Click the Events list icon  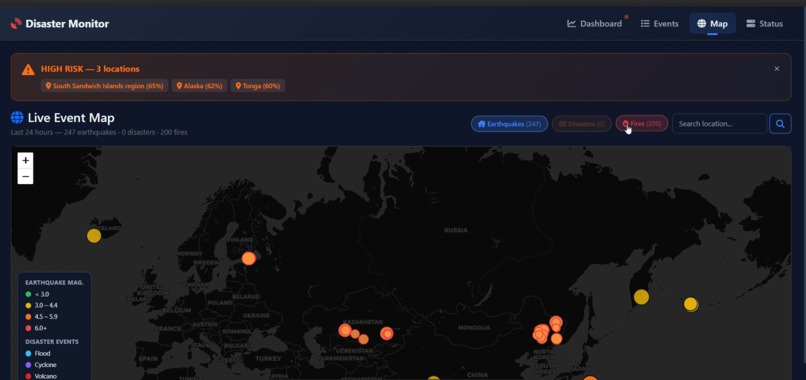click(645, 24)
